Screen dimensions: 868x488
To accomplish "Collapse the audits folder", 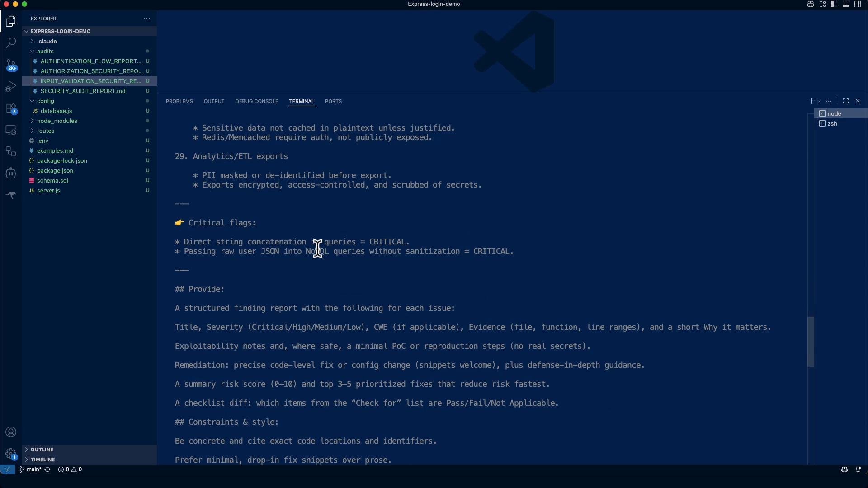I will point(89,52).
